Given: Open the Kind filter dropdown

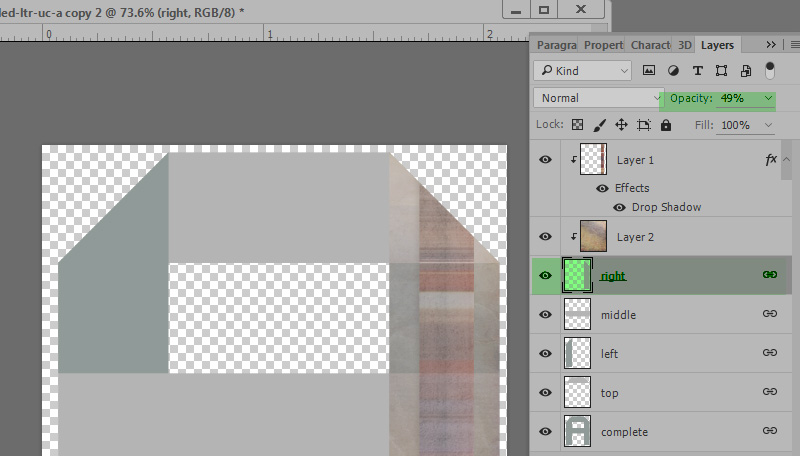Looking at the screenshot, I should pyautogui.click(x=583, y=70).
